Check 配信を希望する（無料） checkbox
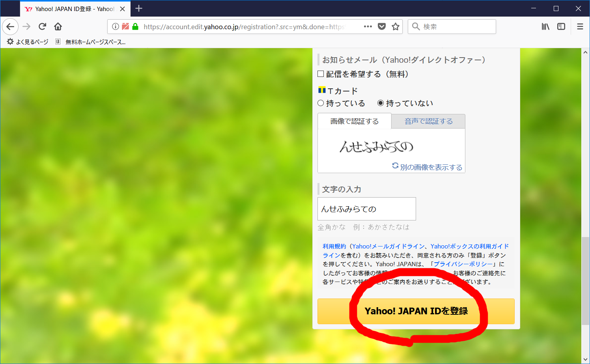The height and width of the screenshot is (364, 590). coord(321,74)
